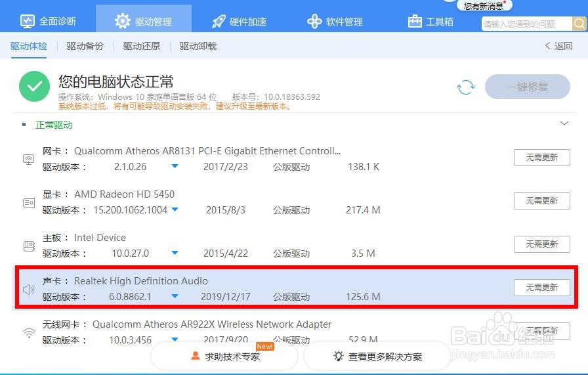
Task: Click AMD Radeon HD 5450 device name
Action: click(x=124, y=194)
